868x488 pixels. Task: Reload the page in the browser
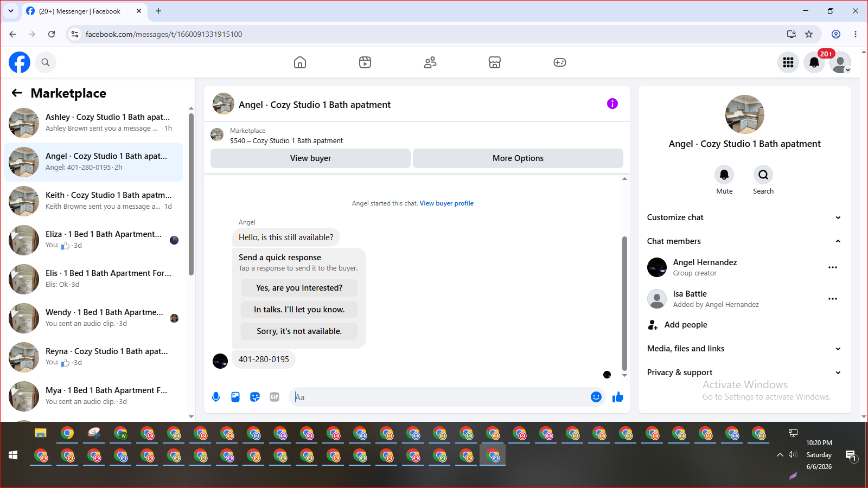point(52,34)
